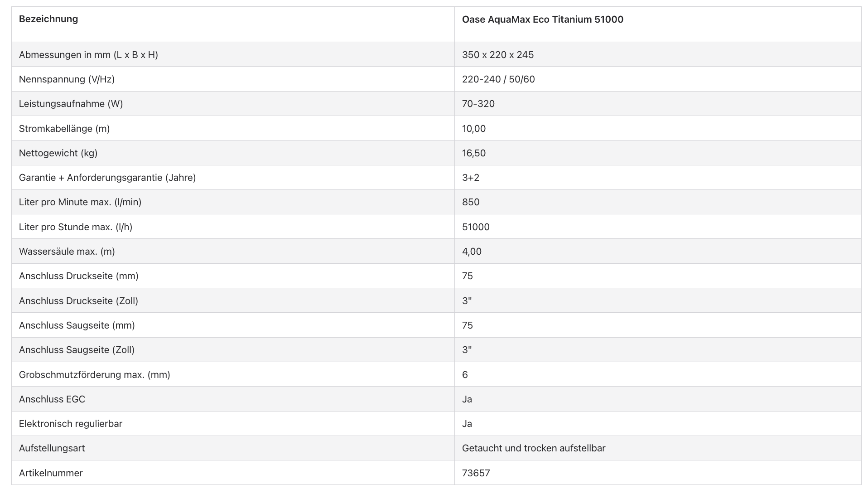Viewport: 868px width, 494px height.
Task: Click the 350 x 220 x 245 value
Action: pyautogui.click(x=497, y=55)
